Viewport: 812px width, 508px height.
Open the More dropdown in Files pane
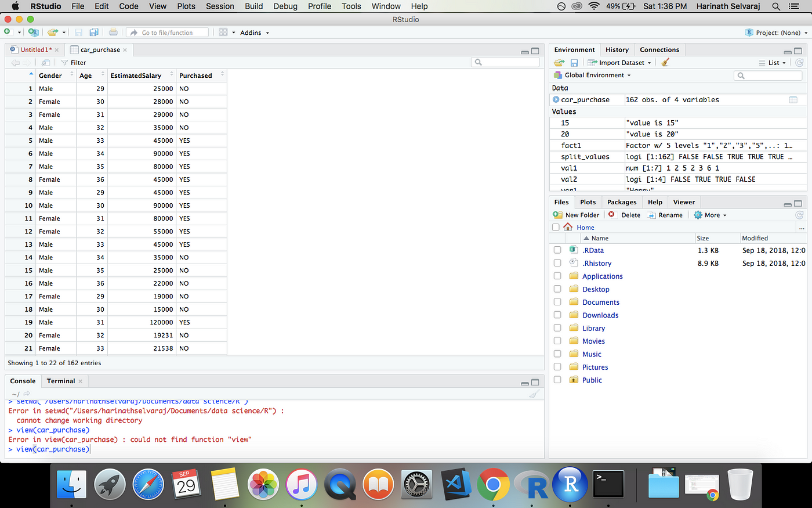710,215
